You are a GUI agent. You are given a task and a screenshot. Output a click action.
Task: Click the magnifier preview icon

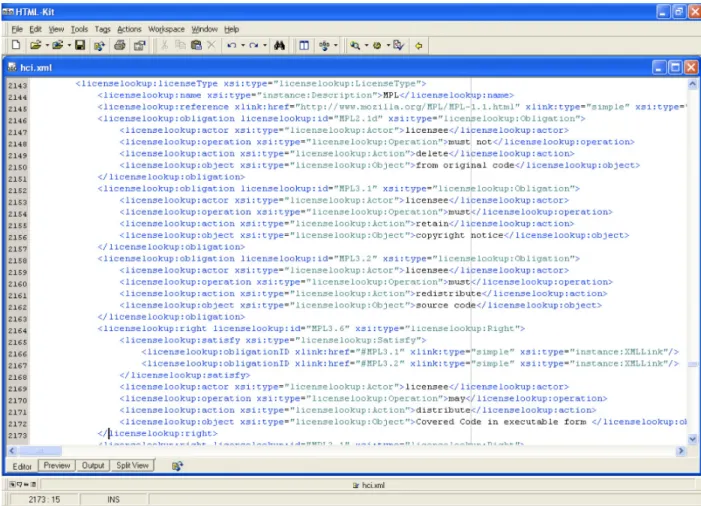click(x=355, y=45)
